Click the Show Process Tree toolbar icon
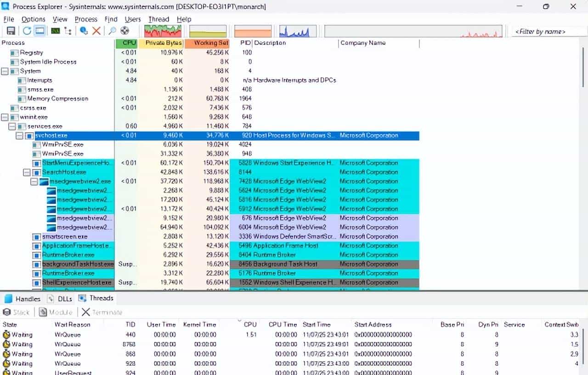 [x=68, y=31]
